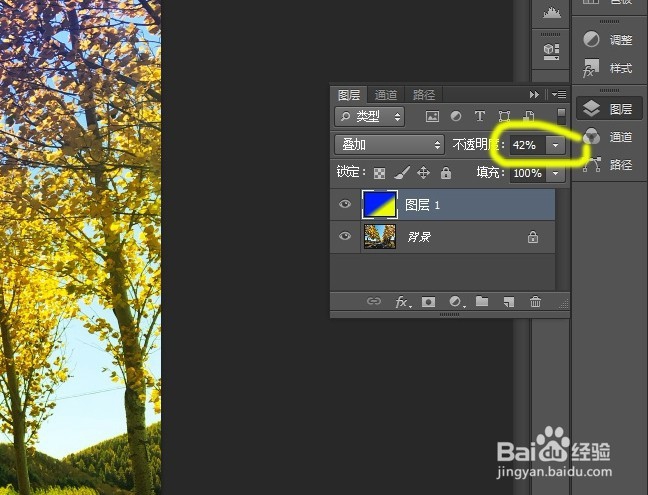Screen dimensions: 648x495
Task: Click the layers panel scrollbar
Action: (x=562, y=239)
